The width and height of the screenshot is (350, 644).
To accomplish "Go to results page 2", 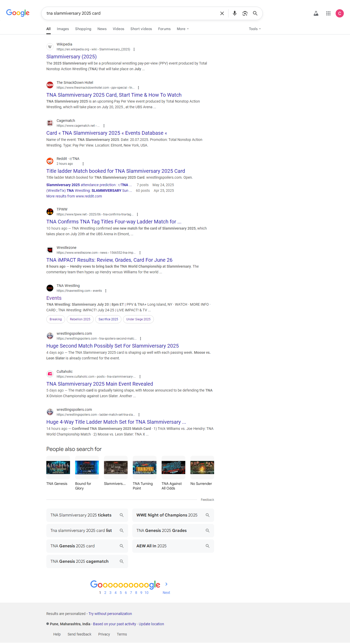I will [x=105, y=593].
